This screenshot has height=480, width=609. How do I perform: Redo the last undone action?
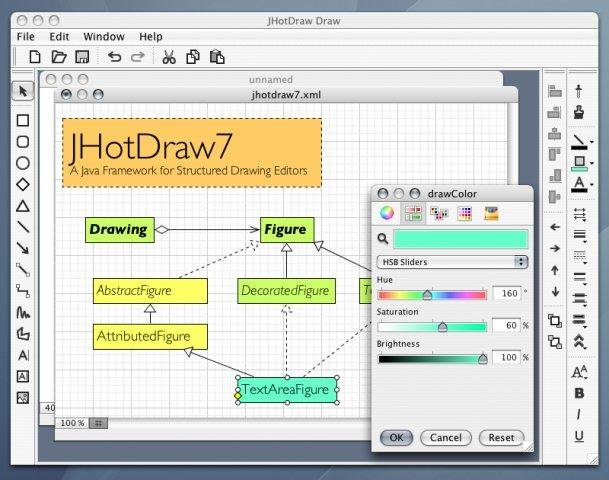point(137,57)
